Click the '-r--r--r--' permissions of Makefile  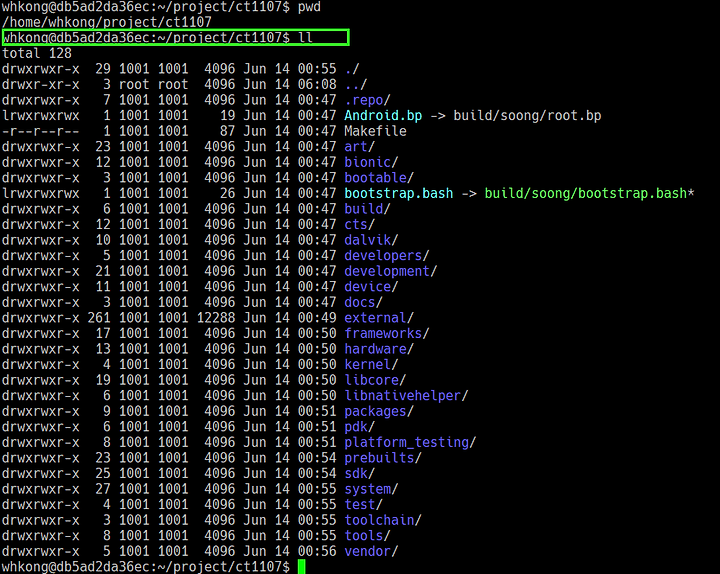pos(40,131)
